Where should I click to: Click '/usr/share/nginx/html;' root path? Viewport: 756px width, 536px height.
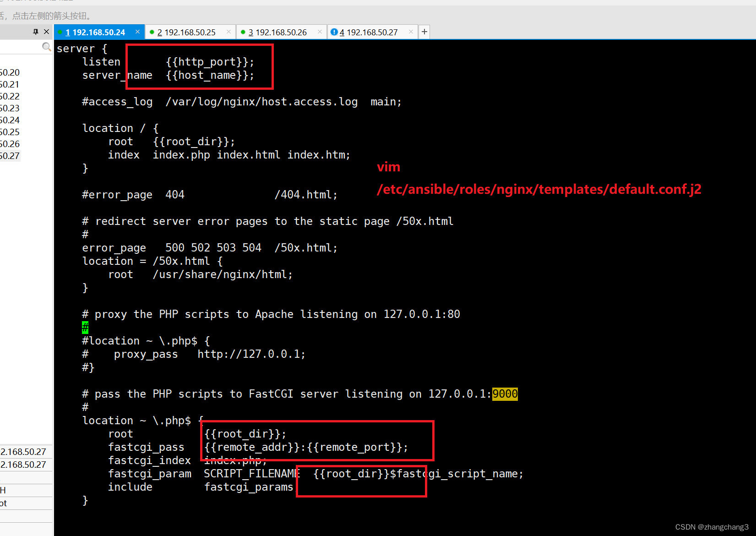(223, 274)
